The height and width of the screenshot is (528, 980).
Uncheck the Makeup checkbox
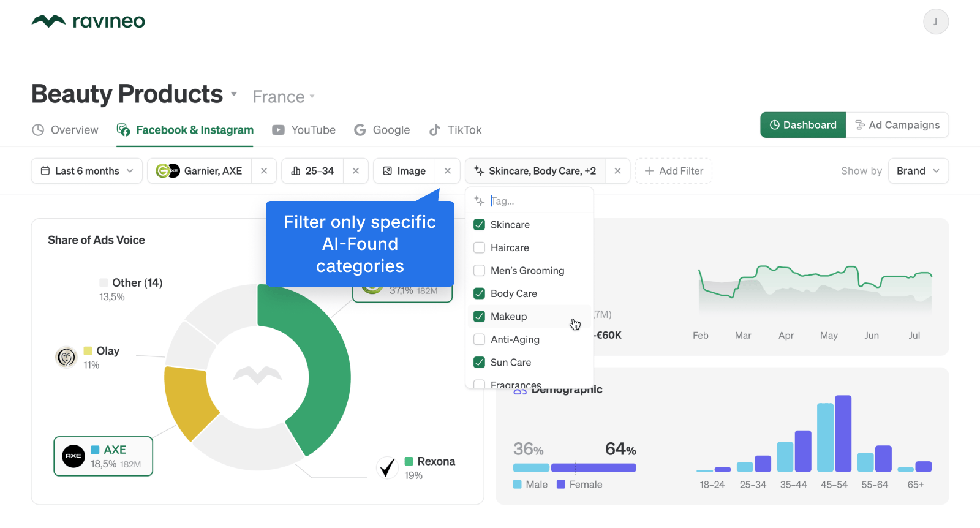[x=480, y=317]
